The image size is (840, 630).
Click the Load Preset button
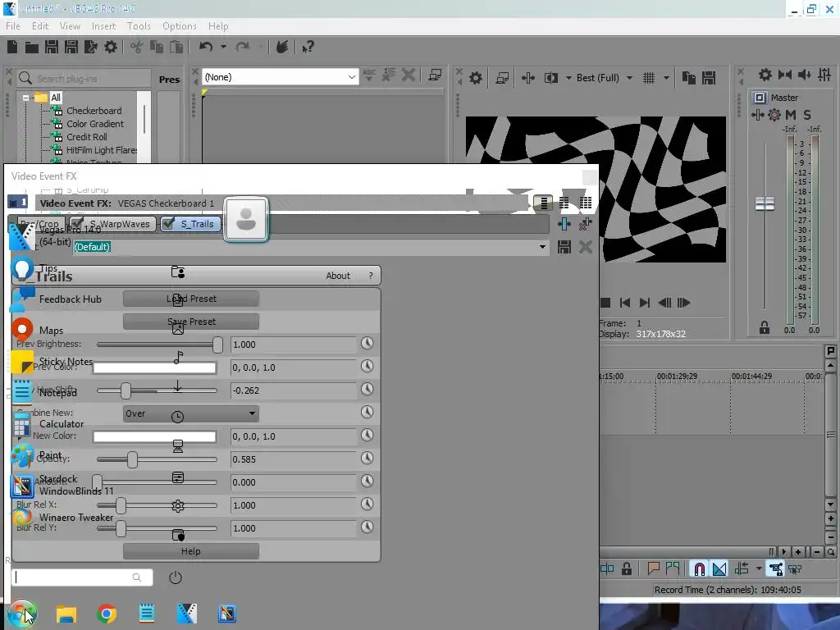(x=190, y=299)
